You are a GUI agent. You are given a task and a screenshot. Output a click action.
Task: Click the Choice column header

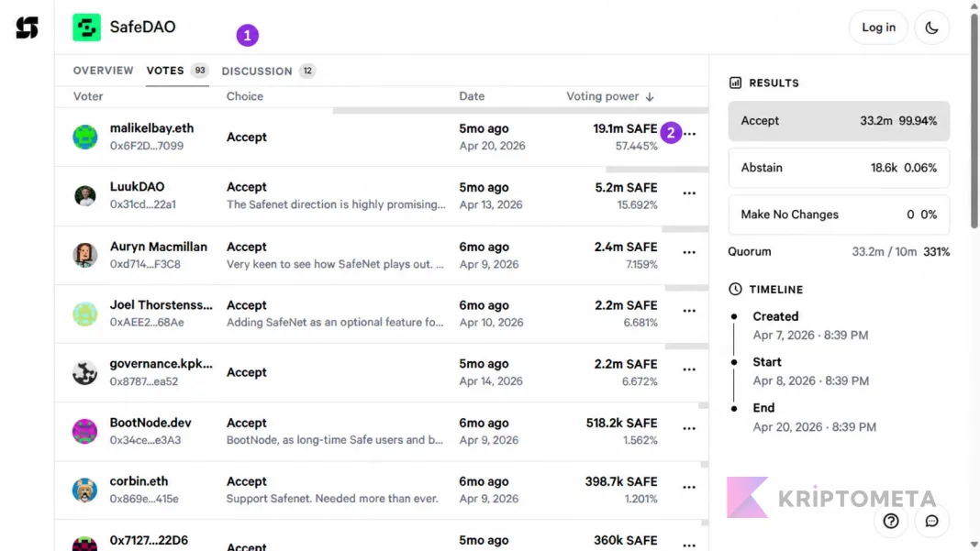point(245,96)
